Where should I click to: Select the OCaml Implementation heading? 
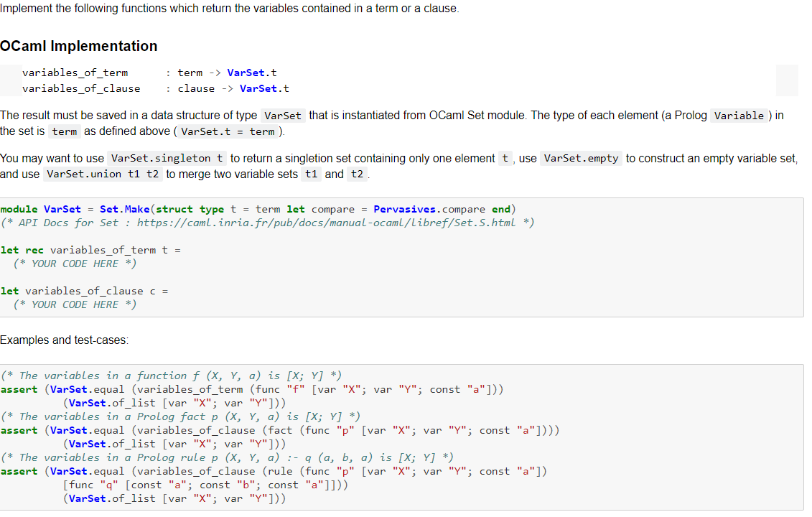click(79, 46)
